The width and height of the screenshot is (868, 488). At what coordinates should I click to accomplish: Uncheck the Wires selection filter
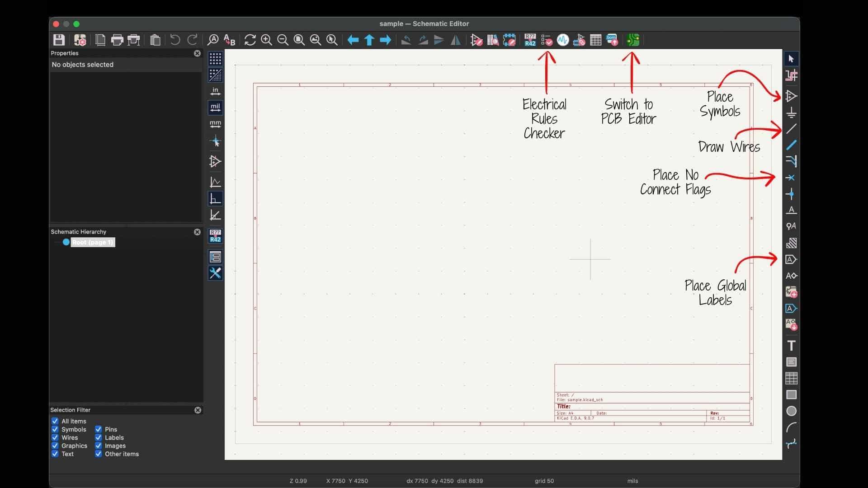tap(55, 437)
